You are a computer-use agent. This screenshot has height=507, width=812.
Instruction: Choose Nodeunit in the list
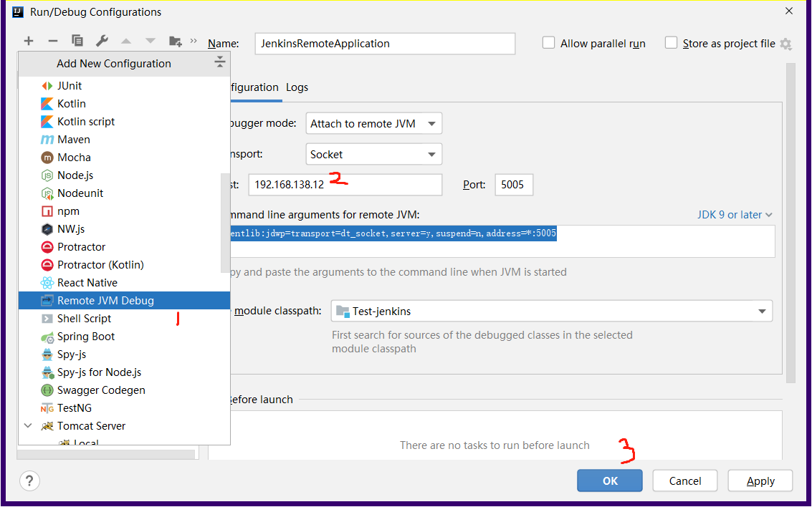click(124, 193)
